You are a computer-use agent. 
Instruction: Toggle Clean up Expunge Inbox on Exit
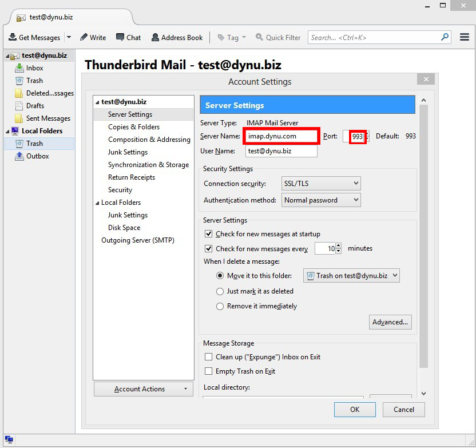(x=209, y=356)
